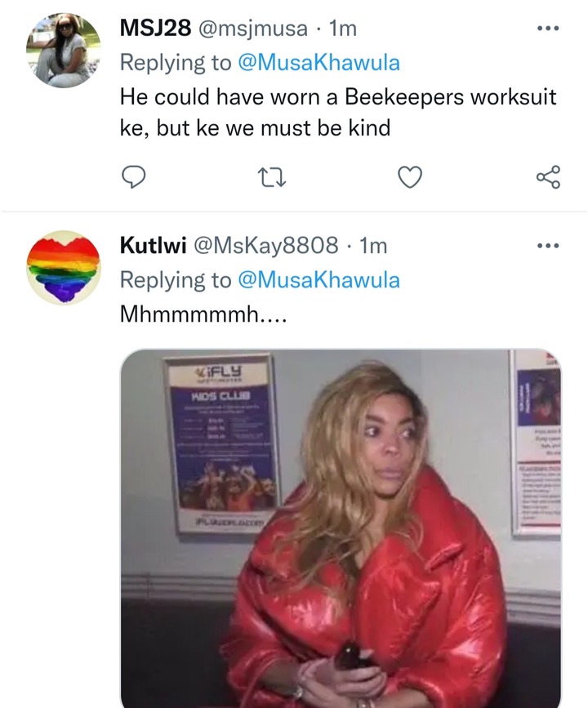Open more options for MSJ28 tweet
Viewport: 588px width, 708px height.
click(548, 28)
